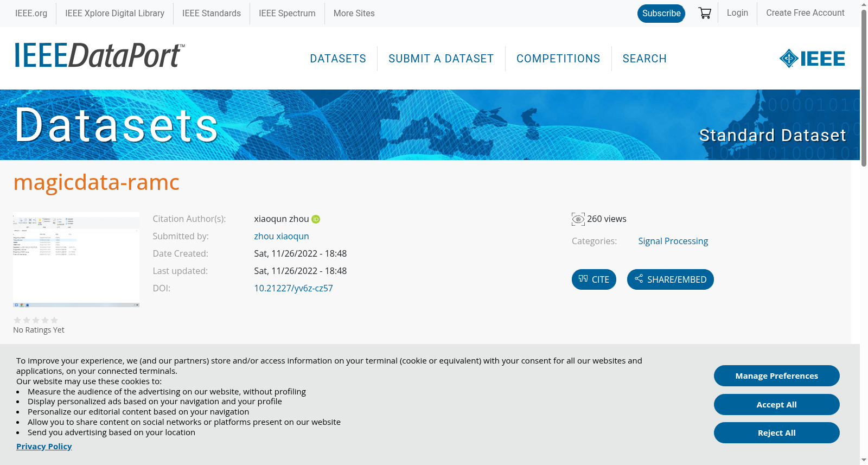Accept all cookies
The image size is (868, 465).
(x=777, y=404)
